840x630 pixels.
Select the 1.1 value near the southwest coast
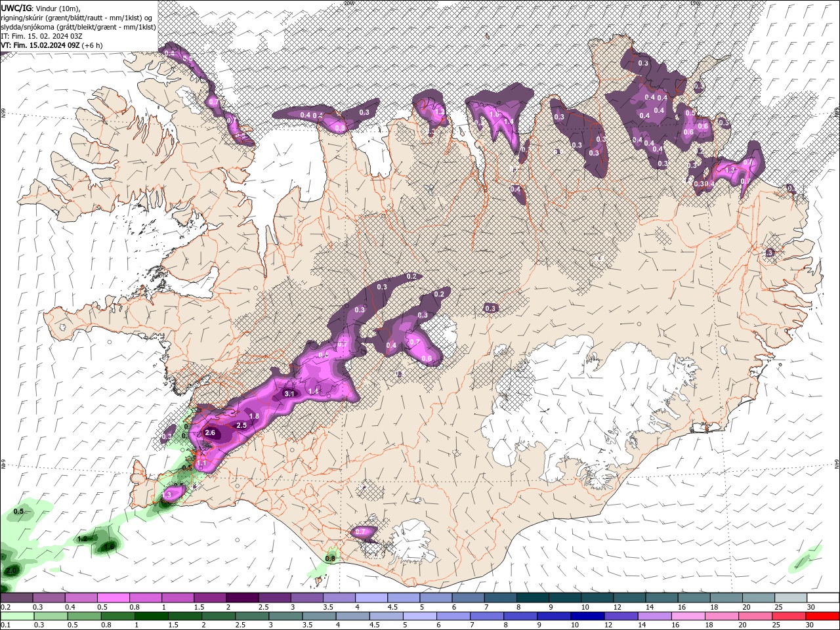click(202, 463)
